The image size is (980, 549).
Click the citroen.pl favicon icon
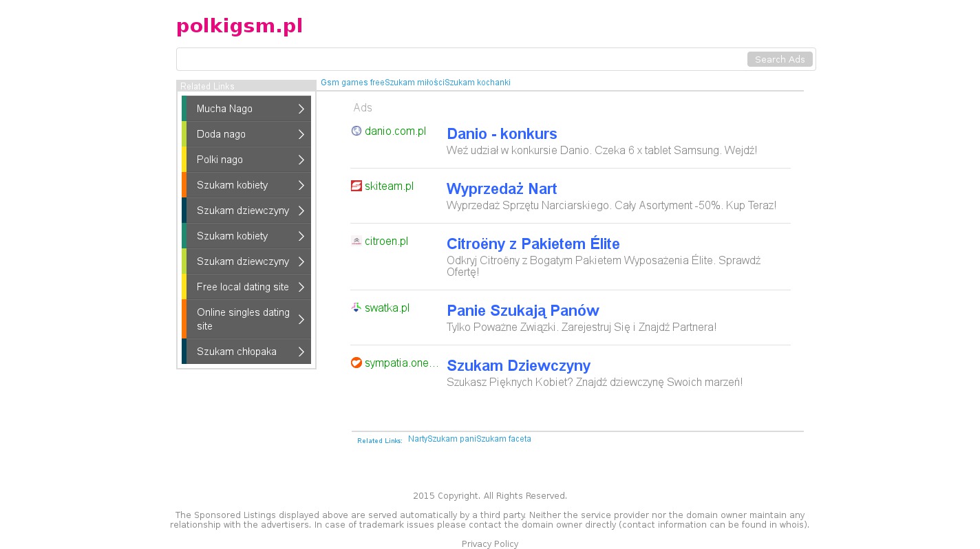point(356,241)
